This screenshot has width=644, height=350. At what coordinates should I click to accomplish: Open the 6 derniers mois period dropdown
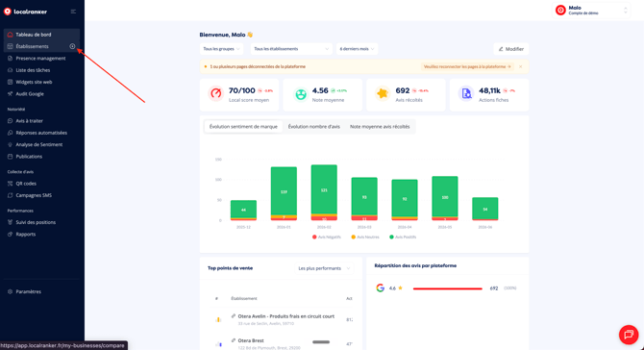coord(357,49)
